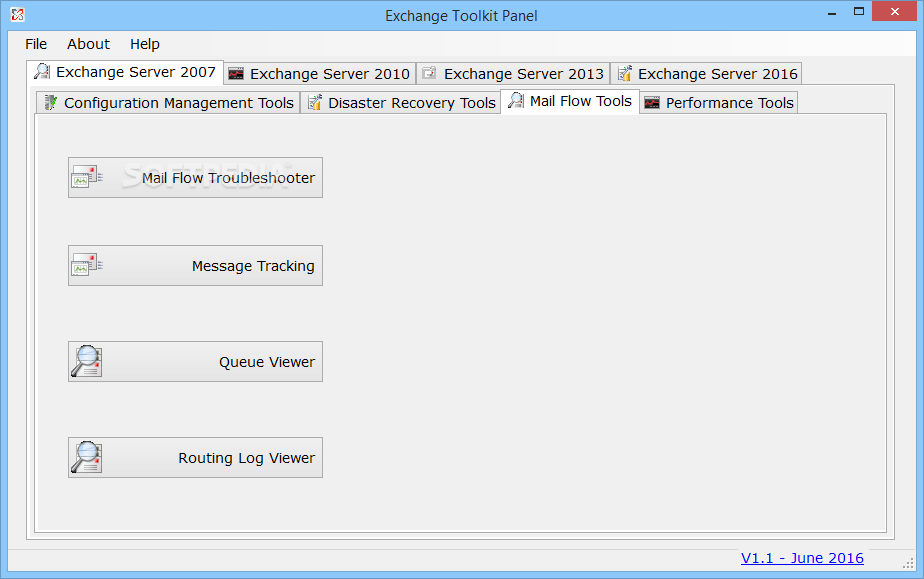
Task: Open Configuration Management Tools tab
Action: click(x=168, y=102)
